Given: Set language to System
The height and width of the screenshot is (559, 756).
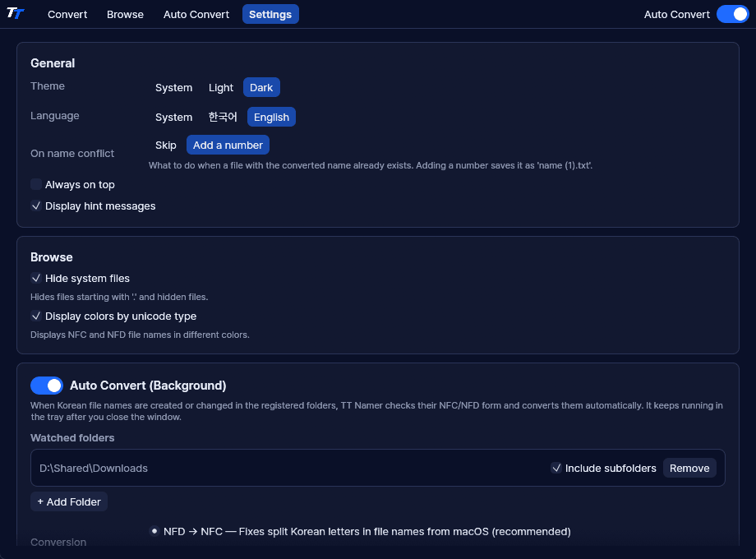Looking at the screenshot, I should pyautogui.click(x=173, y=118).
